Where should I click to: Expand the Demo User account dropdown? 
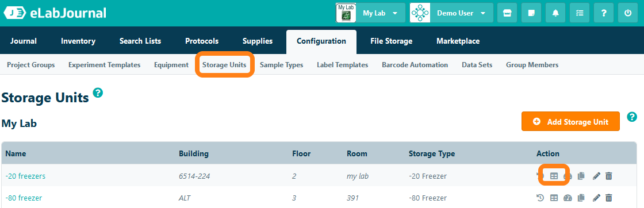(451, 13)
